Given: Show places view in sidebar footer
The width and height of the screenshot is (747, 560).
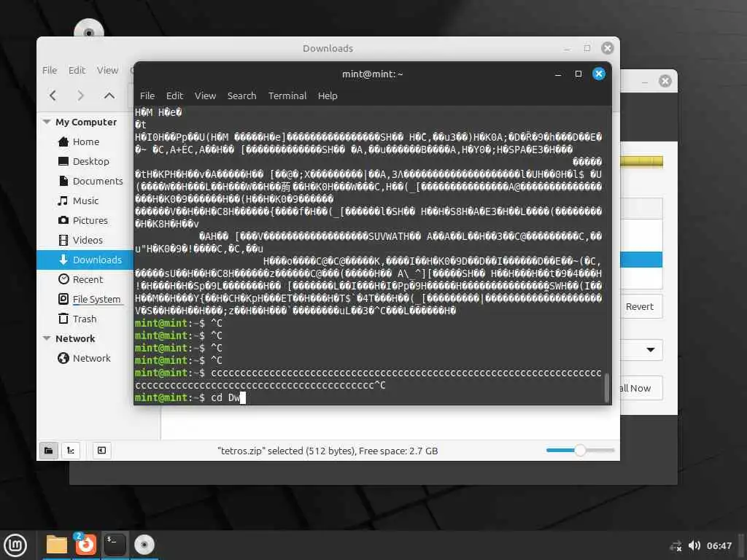Looking at the screenshot, I should (49, 451).
